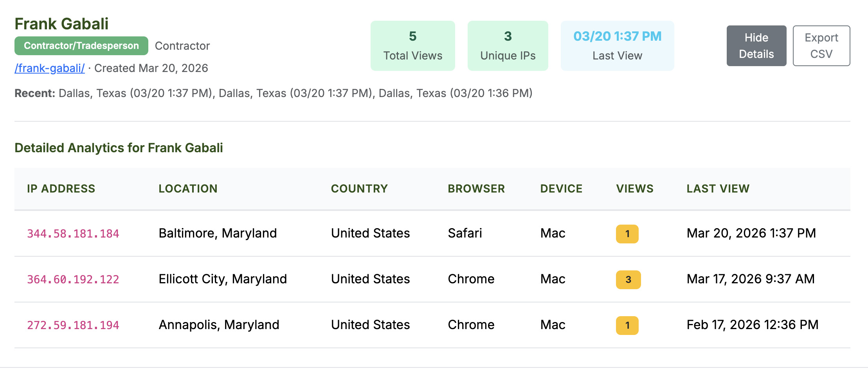Click the Last View timestamp card
Viewport: 868px width, 378px height.
[617, 45]
